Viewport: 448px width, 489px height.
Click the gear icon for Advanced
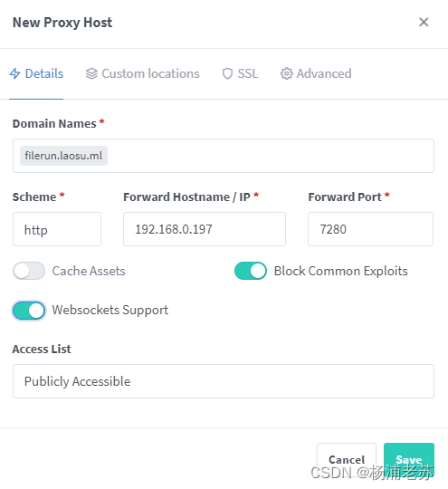[x=286, y=74]
